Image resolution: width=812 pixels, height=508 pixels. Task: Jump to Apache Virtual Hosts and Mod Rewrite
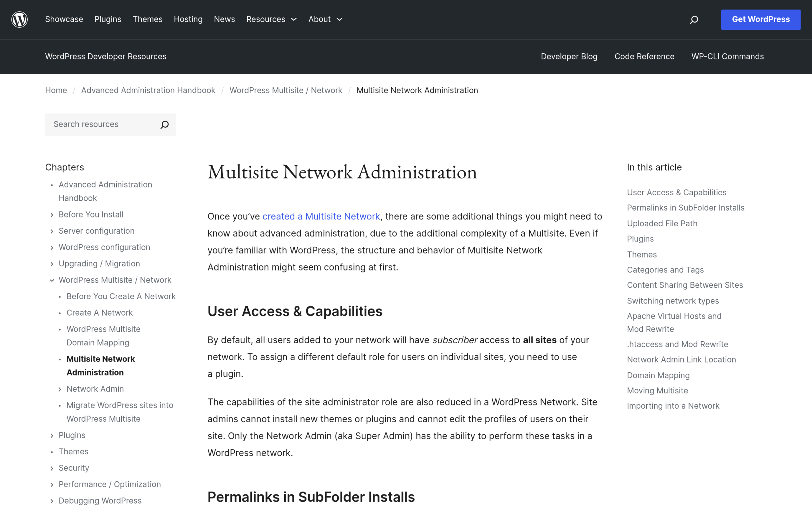click(x=674, y=323)
